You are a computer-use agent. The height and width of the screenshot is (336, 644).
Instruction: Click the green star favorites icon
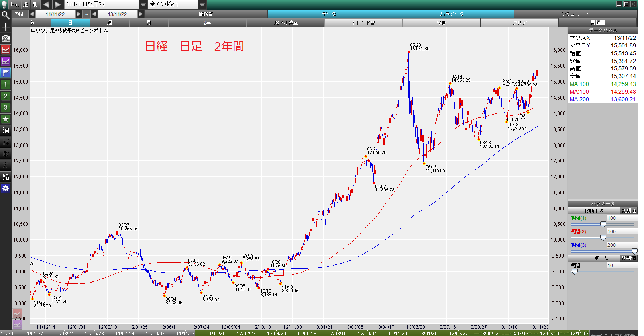pos(6,119)
